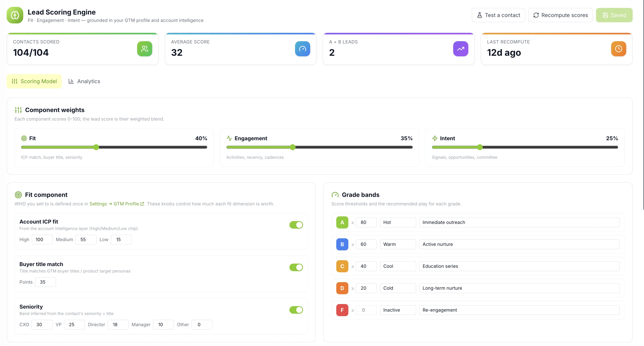Click the Director seniority points field
This screenshot has width=644, height=346.
pos(118,324)
